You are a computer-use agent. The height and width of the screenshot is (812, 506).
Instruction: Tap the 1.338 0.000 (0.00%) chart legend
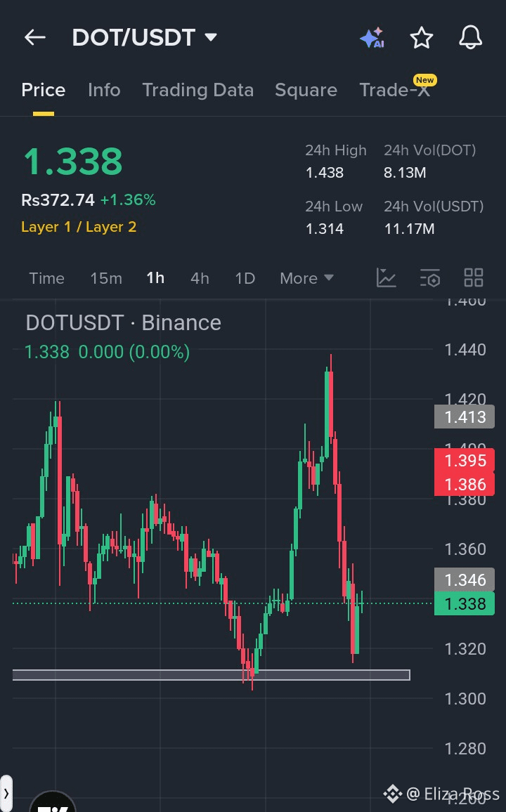[x=108, y=352]
